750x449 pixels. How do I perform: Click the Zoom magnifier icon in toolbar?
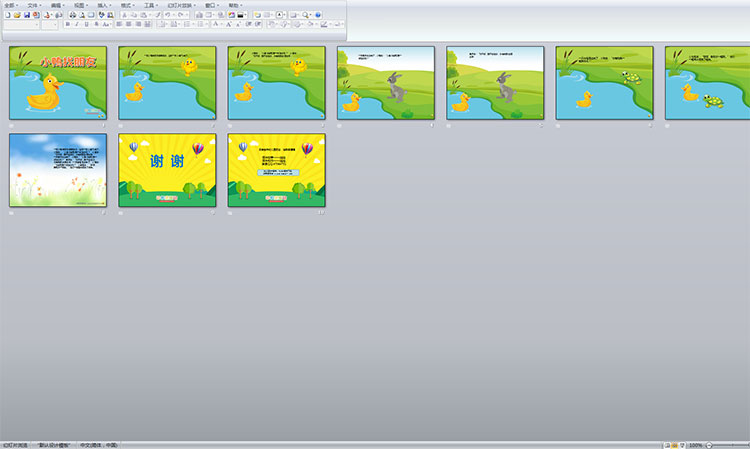coord(305,15)
